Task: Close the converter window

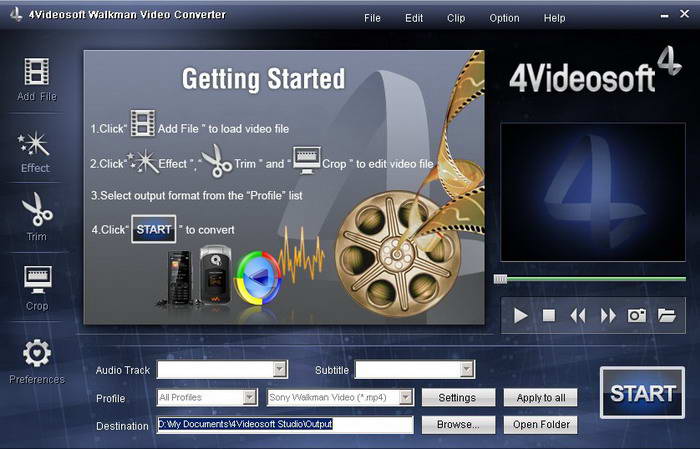Action: pos(684,14)
